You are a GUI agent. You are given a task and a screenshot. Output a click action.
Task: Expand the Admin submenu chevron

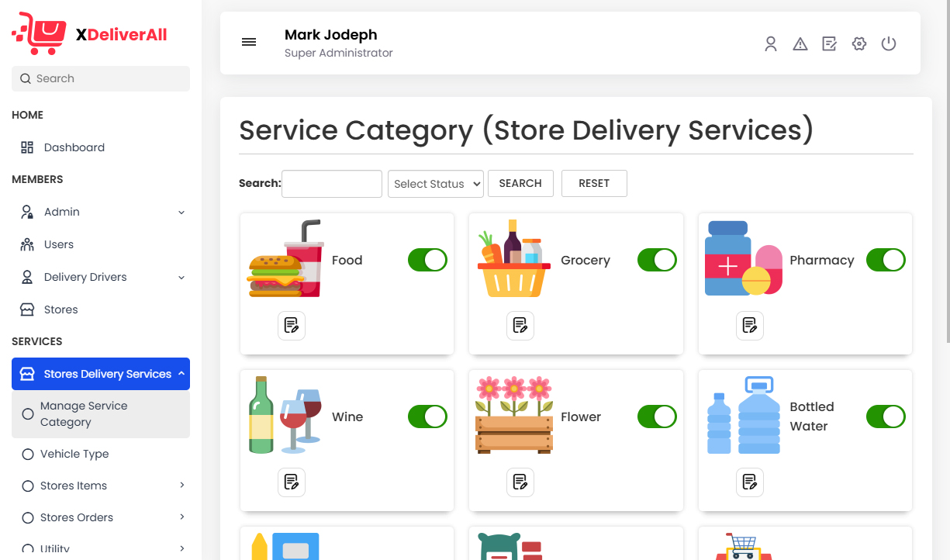(181, 212)
